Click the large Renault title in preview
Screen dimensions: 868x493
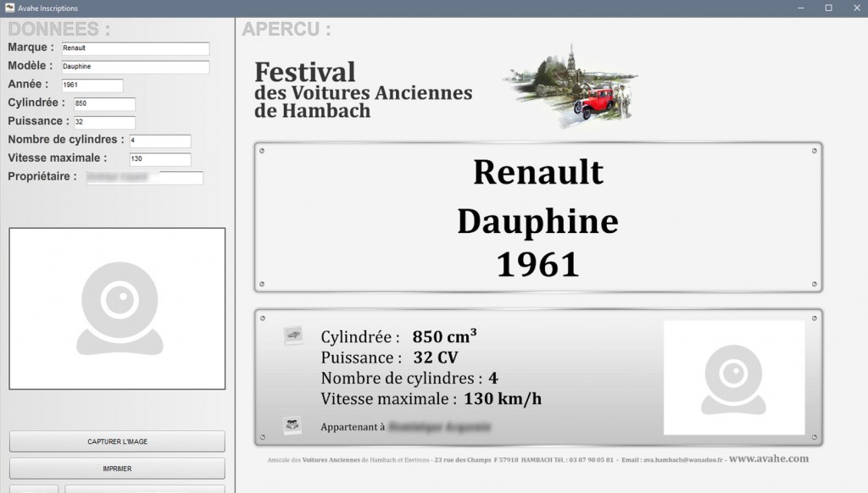pos(538,172)
